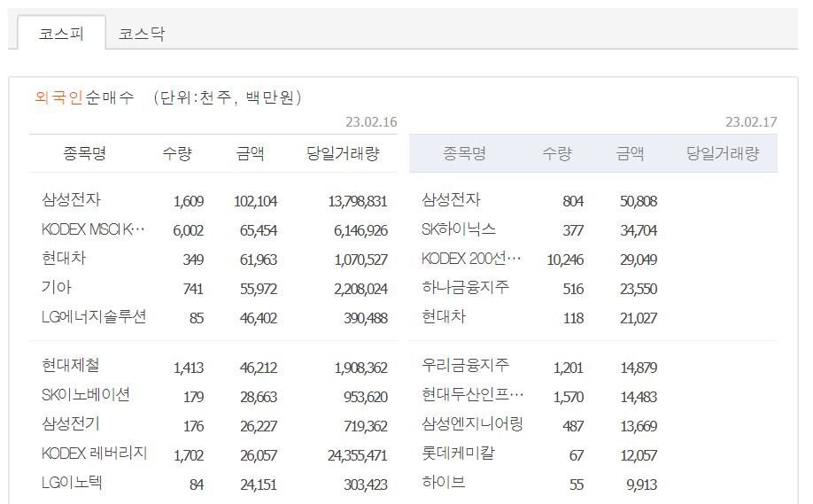Click trading volume 24,355,471

click(358, 455)
